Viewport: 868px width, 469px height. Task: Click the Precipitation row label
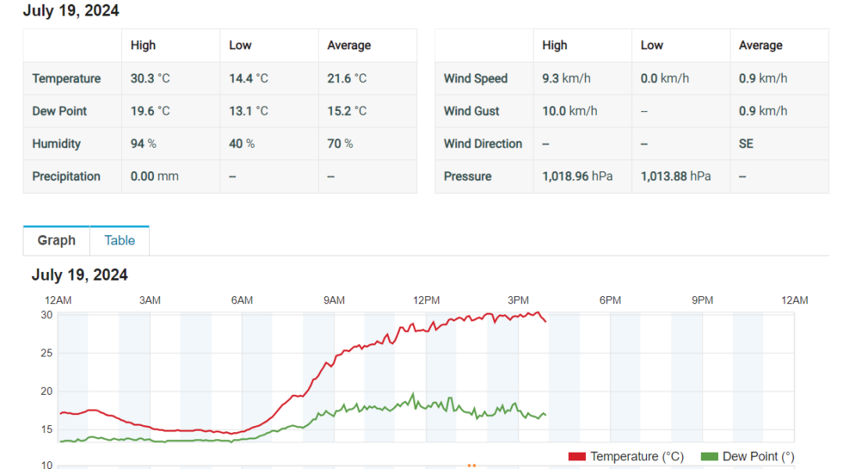(x=66, y=177)
